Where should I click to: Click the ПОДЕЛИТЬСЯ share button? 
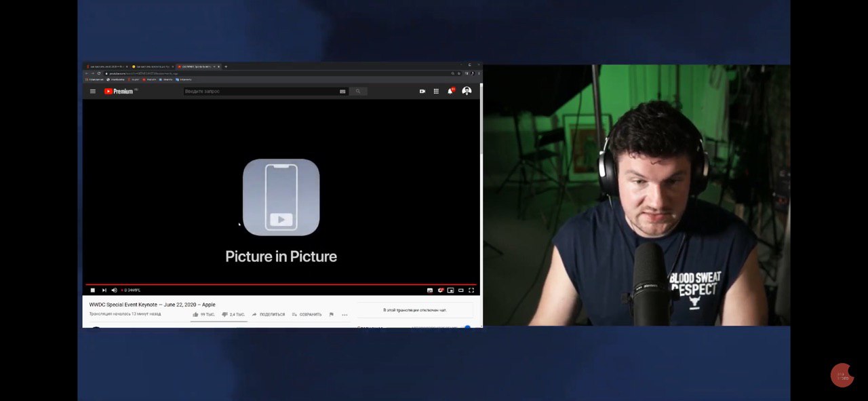coord(269,314)
